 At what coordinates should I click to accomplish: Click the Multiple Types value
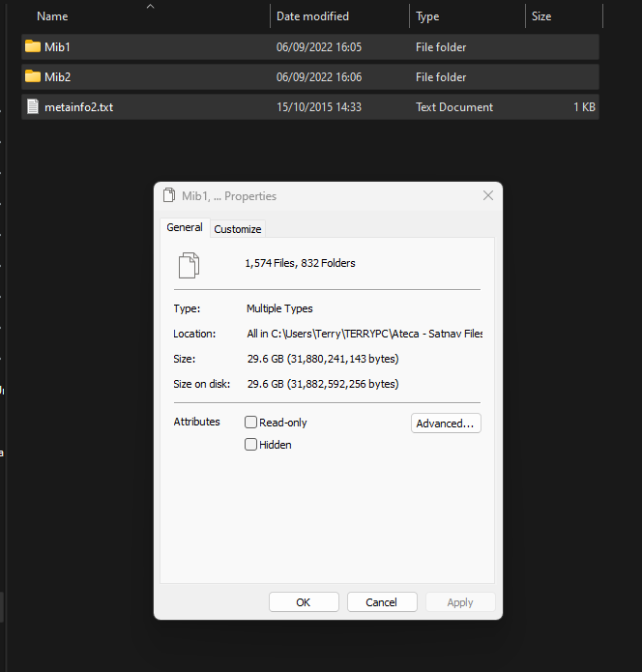(x=279, y=308)
